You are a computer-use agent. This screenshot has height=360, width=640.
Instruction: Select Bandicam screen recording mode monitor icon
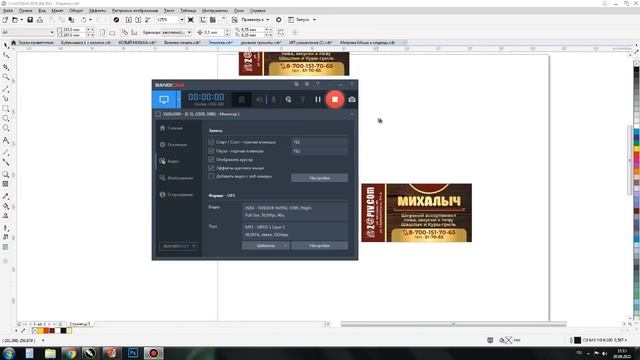(164, 100)
